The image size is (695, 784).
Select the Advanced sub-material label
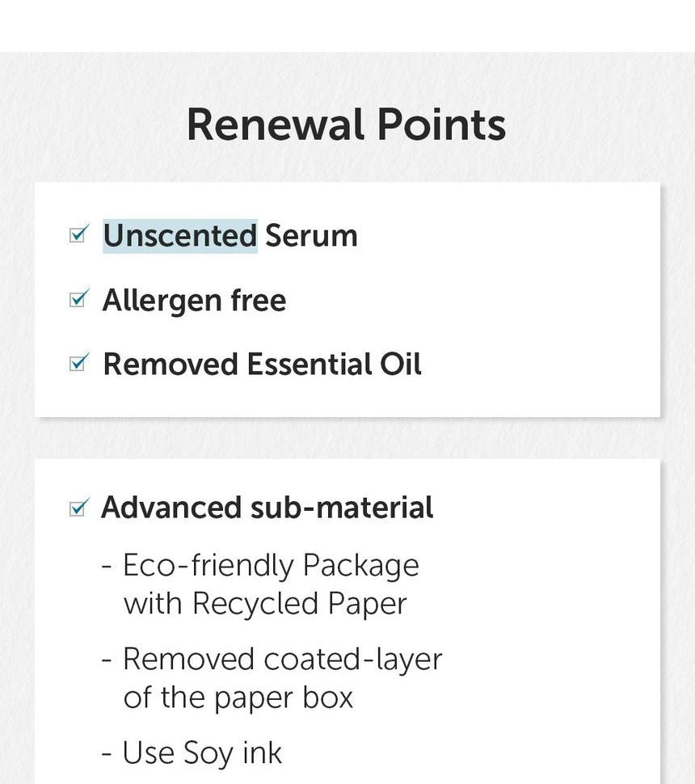click(x=267, y=508)
